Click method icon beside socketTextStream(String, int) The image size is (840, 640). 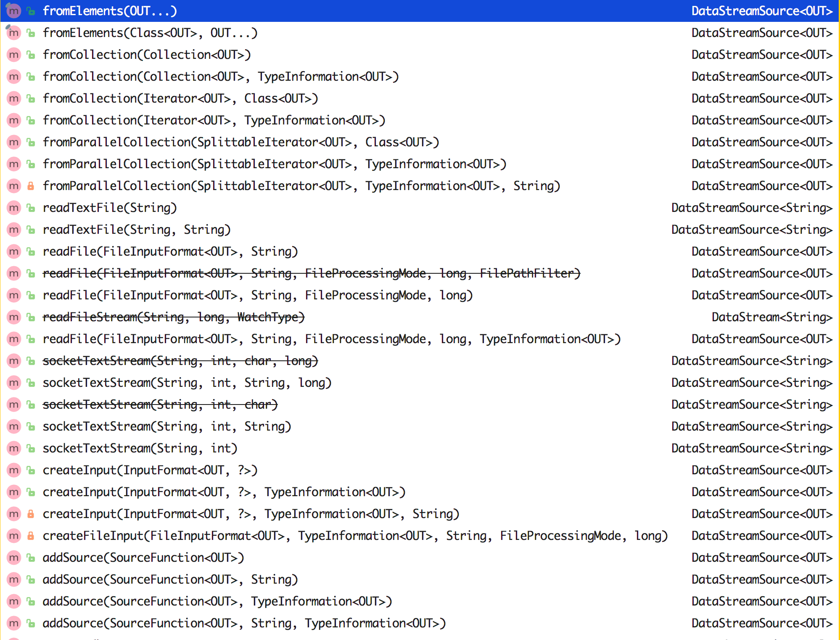click(x=14, y=448)
